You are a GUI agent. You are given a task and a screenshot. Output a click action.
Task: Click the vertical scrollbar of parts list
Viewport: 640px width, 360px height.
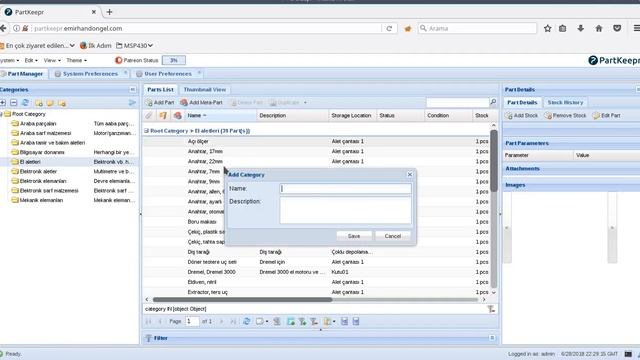point(494,161)
